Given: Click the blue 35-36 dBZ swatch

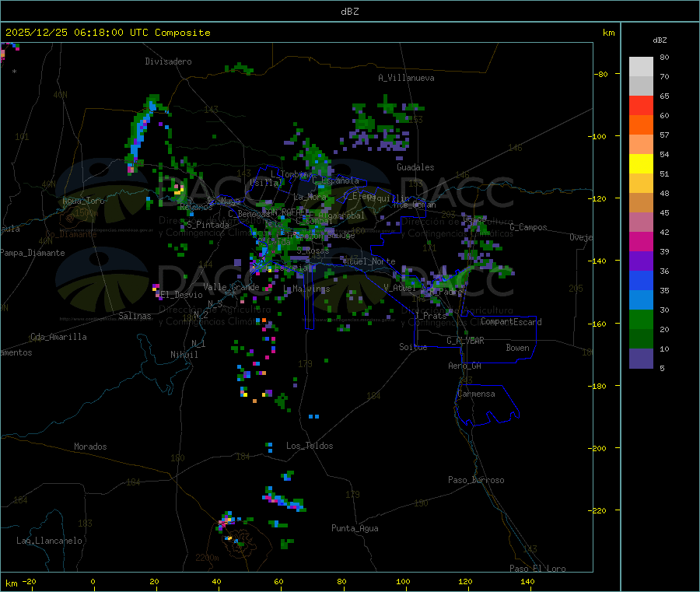Looking at the screenshot, I should (641, 280).
